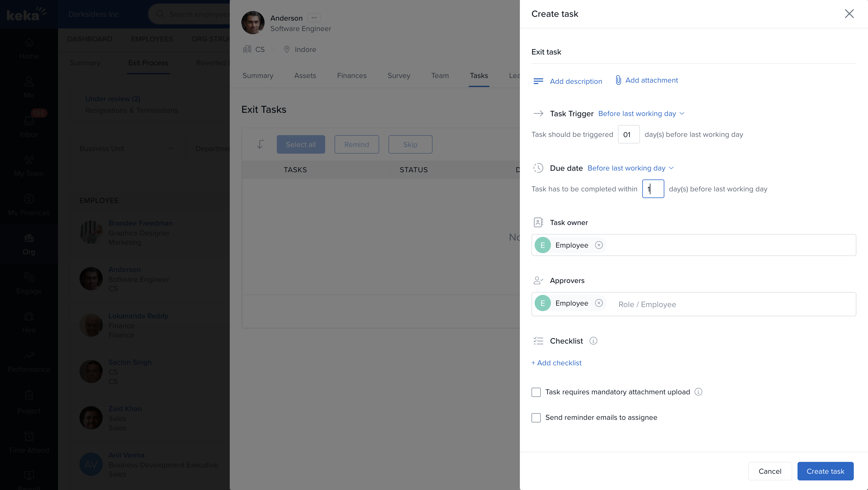The height and width of the screenshot is (490, 868).
Task: Switch to the Finances tab
Action: [x=351, y=75]
